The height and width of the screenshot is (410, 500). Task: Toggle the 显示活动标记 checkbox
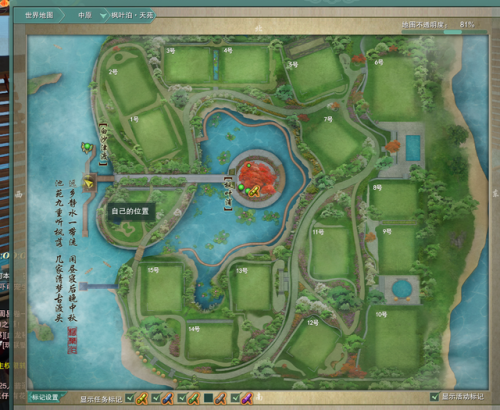[x=434, y=396]
